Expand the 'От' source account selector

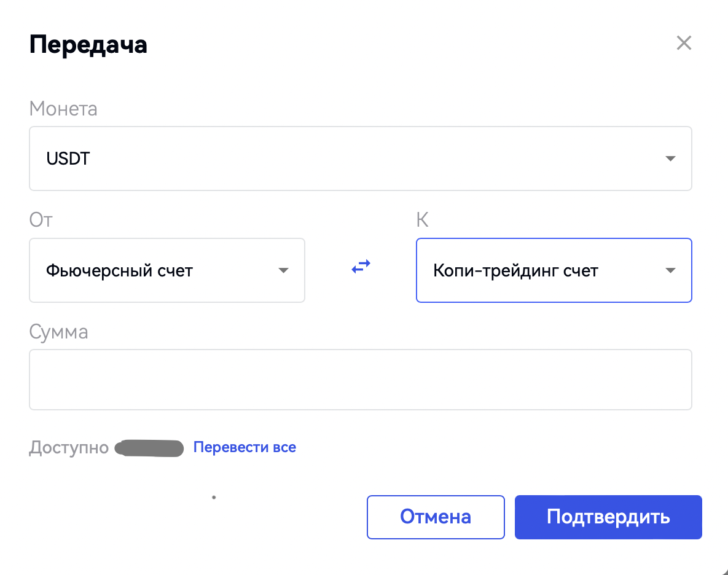[x=166, y=270]
